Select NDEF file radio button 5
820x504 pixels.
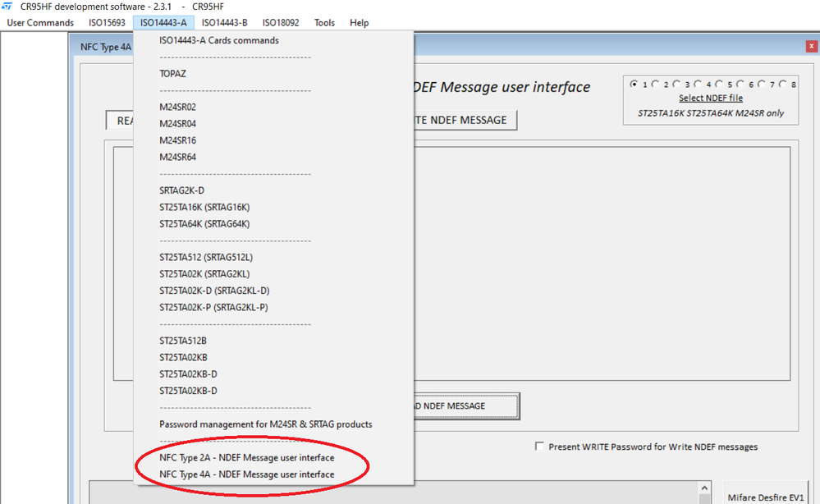coord(719,85)
